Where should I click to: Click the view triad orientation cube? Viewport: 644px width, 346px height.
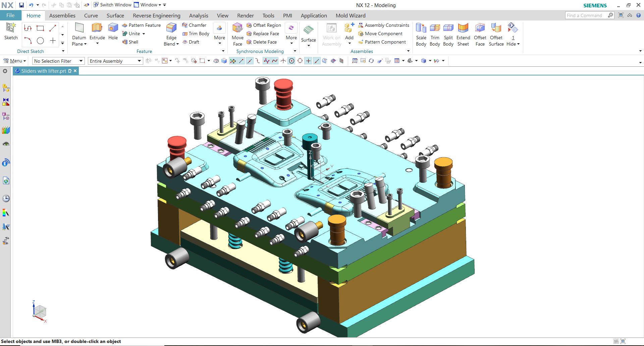pyautogui.click(x=40, y=312)
